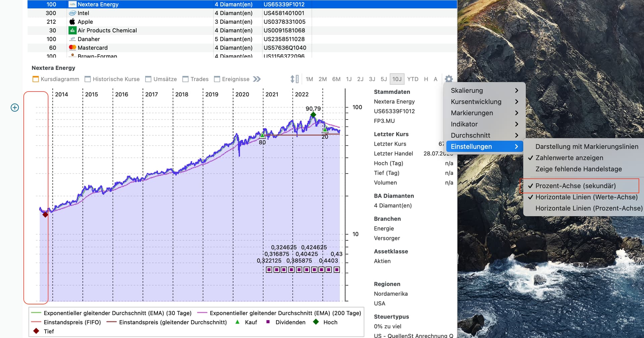Select the Air Products Chemical row
Viewport: 644px width, 338px height.
tap(242, 31)
